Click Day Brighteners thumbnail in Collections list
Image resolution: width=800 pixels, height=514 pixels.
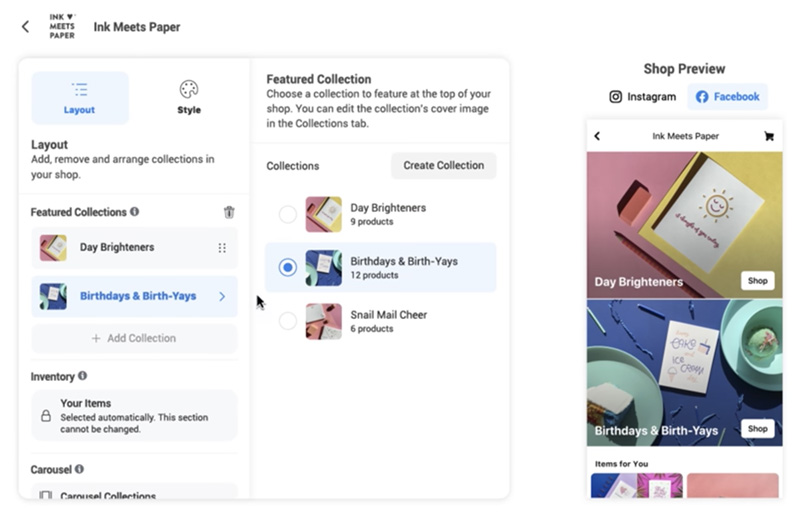[x=323, y=214]
